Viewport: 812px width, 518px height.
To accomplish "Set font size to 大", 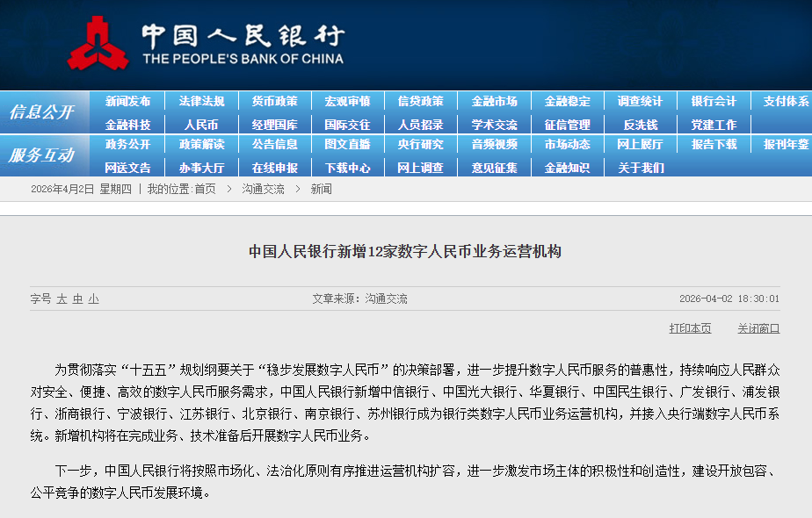I will [62, 299].
